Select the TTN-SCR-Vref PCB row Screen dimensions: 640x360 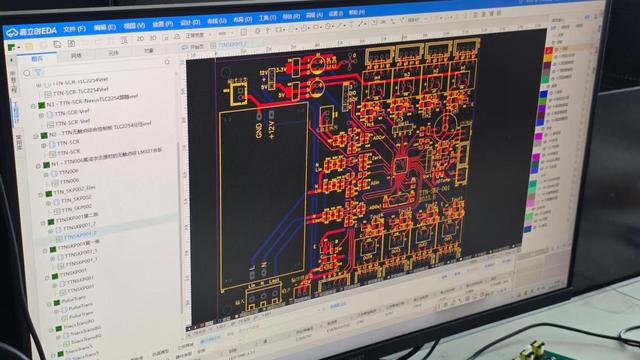click(73, 122)
